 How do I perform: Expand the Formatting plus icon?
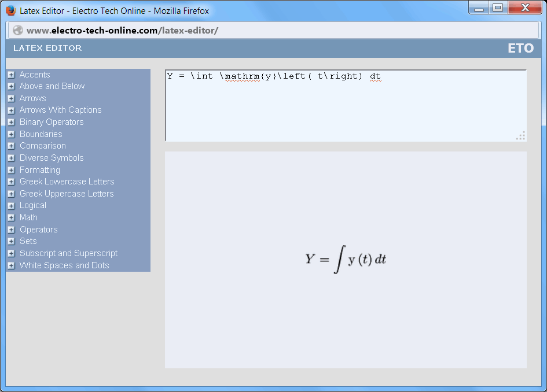[x=12, y=170]
